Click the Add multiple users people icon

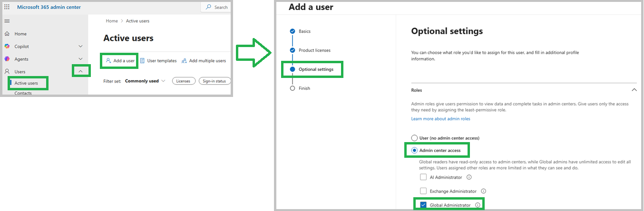pos(184,61)
